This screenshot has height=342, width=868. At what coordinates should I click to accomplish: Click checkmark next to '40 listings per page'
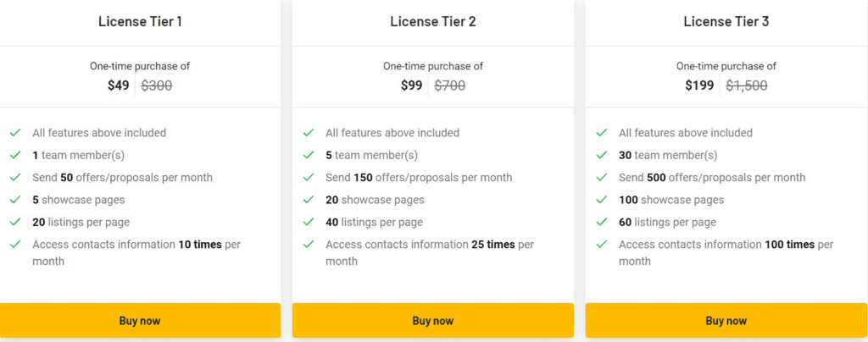point(309,222)
